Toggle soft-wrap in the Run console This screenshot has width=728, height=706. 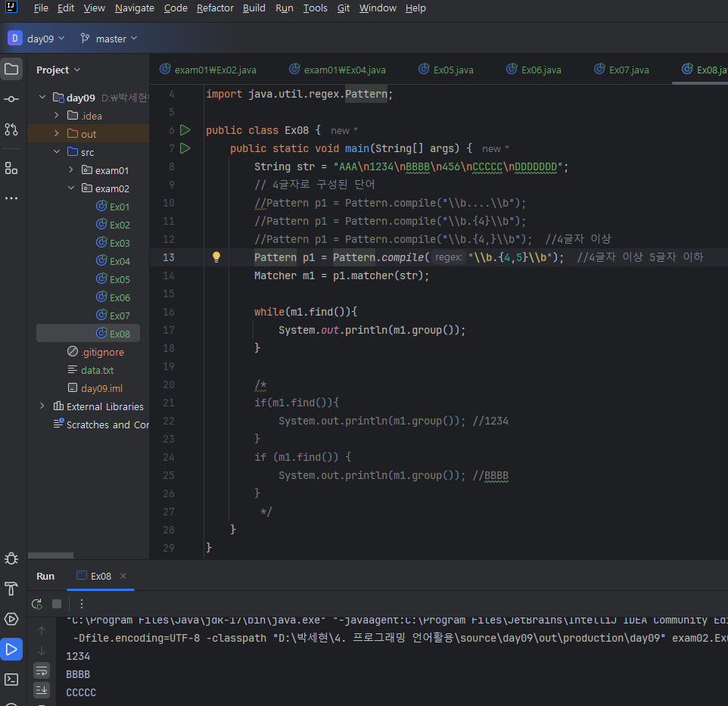coord(42,670)
